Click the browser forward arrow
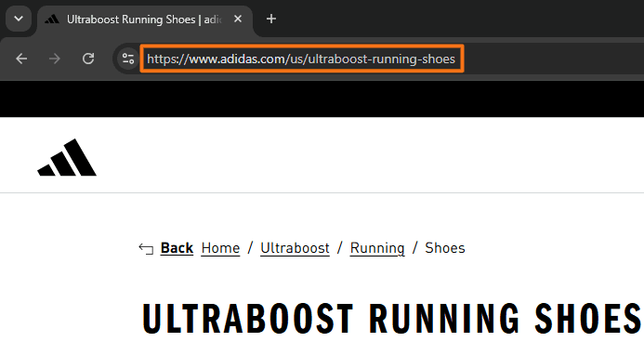The height and width of the screenshot is (342, 644). coord(55,59)
